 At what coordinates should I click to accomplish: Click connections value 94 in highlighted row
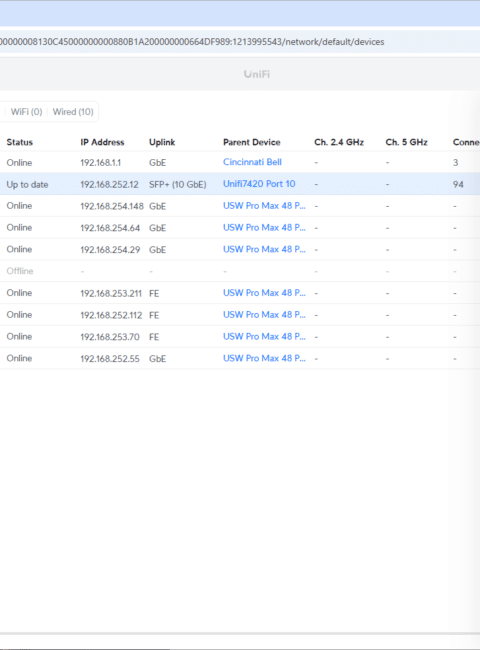(458, 184)
